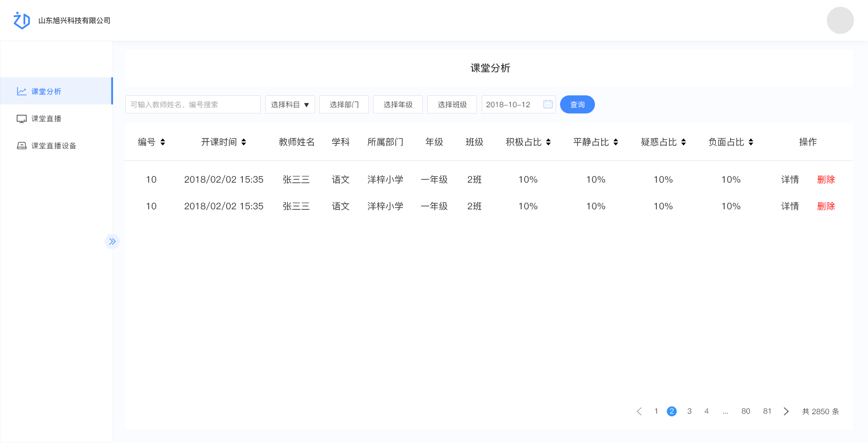Open 课堂直播设备 menu item

[57, 146]
